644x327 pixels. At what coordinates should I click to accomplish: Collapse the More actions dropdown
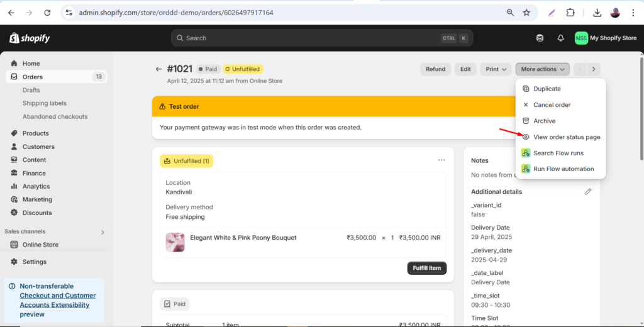pos(543,69)
